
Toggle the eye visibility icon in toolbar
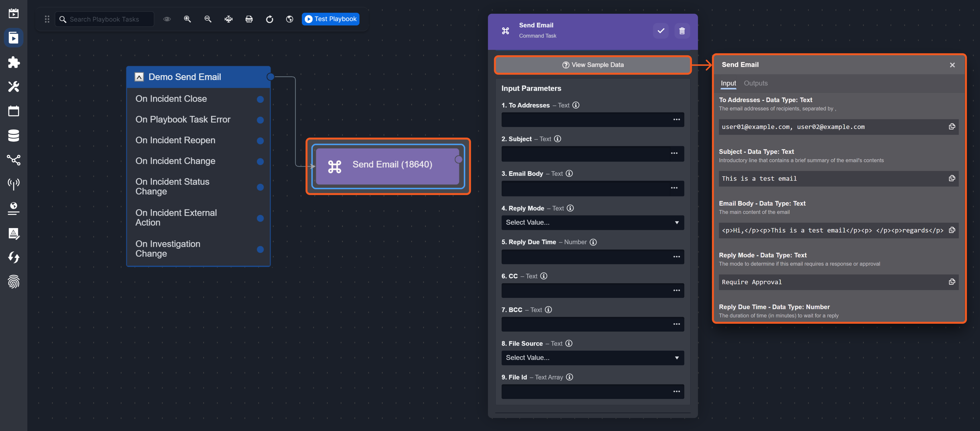[167, 19]
